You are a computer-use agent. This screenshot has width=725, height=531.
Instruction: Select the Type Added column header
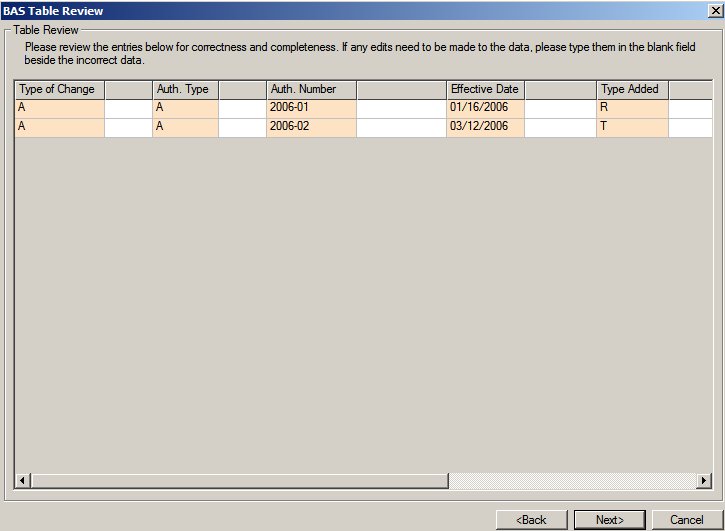632,90
